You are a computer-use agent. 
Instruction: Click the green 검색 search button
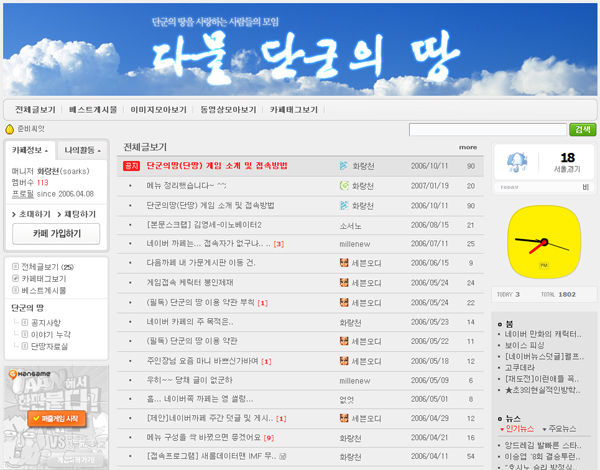point(580,130)
